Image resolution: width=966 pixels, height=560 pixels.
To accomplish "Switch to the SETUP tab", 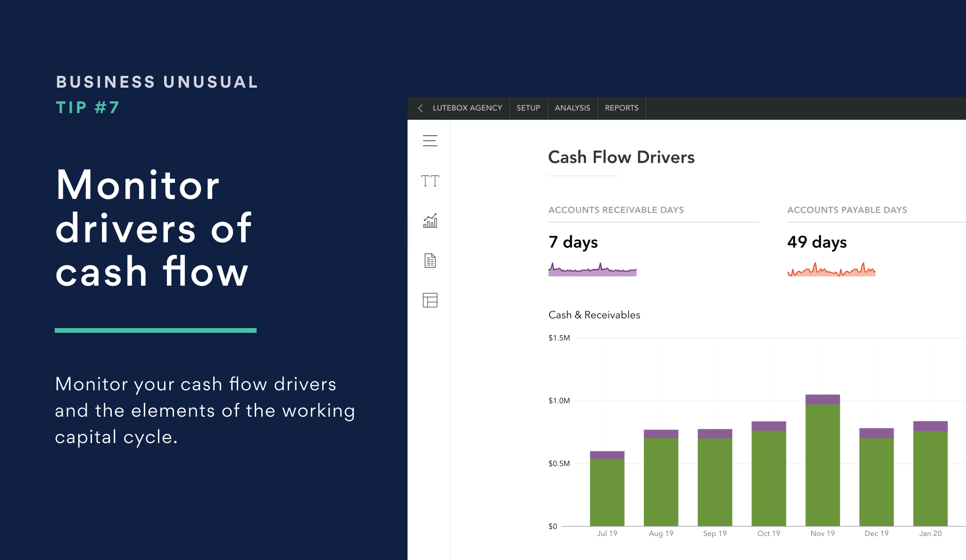I will (528, 108).
